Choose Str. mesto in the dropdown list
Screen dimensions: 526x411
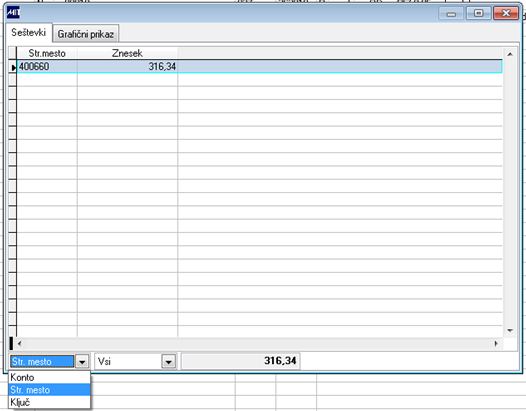coord(49,390)
